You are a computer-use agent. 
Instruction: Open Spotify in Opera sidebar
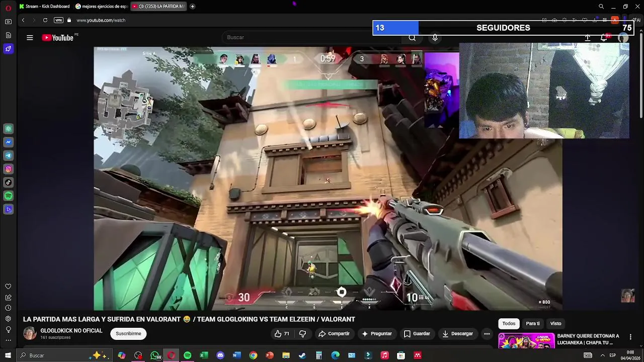pos(8,196)
